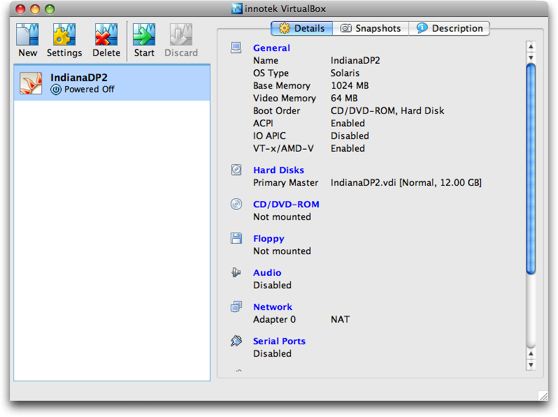The image size is (558, 417).
Task: Click the General section monitor icon
Action: point(236,48)
